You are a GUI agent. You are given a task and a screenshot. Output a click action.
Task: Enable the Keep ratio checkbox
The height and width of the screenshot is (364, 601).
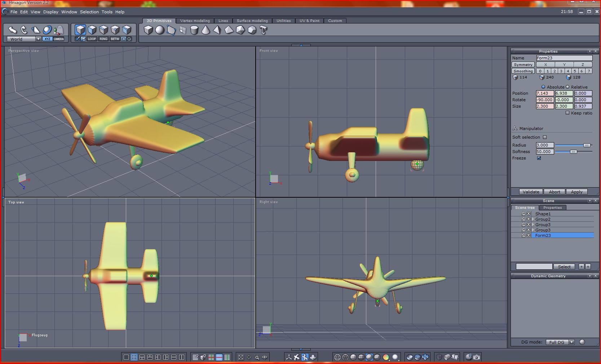tap(567, 113)
